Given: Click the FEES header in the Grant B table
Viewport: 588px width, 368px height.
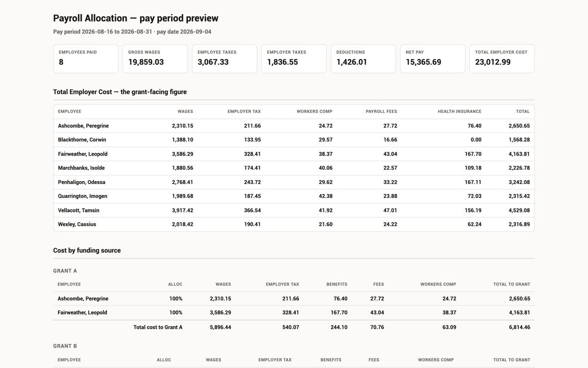Looking at the screenshot, I should pos(374,360).
